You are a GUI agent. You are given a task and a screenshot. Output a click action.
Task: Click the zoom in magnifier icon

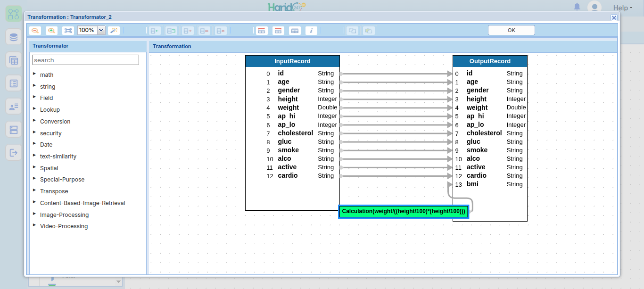pyautogui.click(x=51, y=30)
